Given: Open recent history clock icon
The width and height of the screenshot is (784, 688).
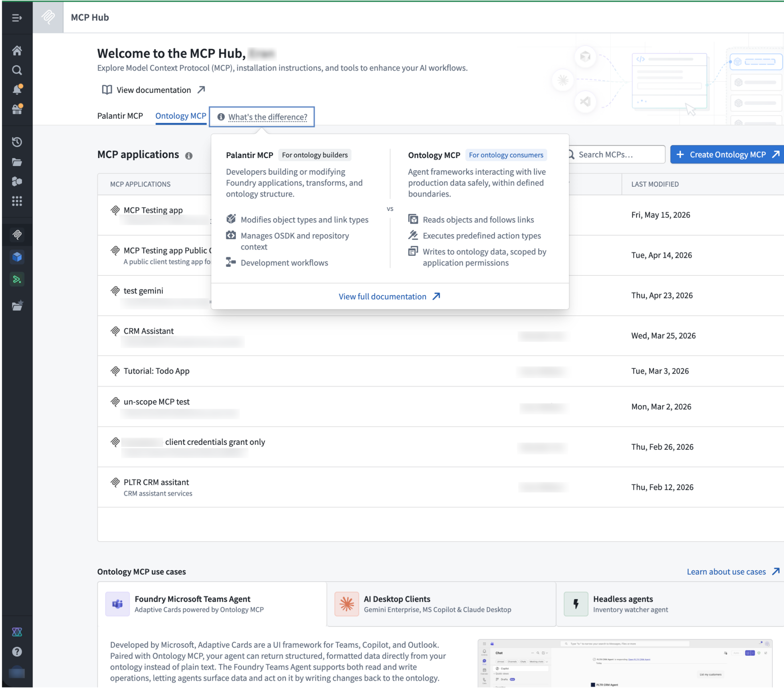Looking at the screenshot, I should click(17, 142).
